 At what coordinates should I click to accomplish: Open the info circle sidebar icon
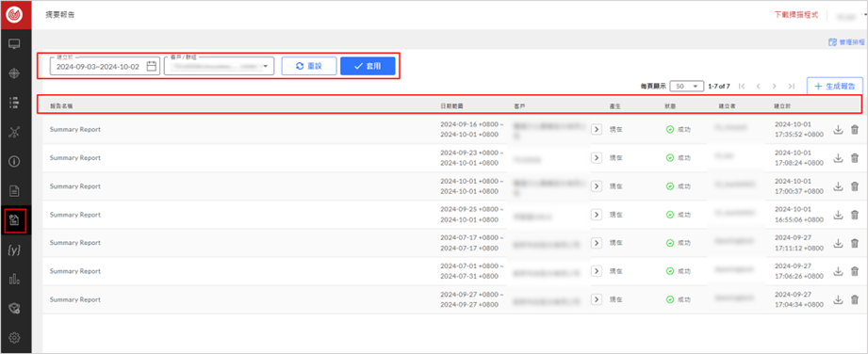pos(15,162)
